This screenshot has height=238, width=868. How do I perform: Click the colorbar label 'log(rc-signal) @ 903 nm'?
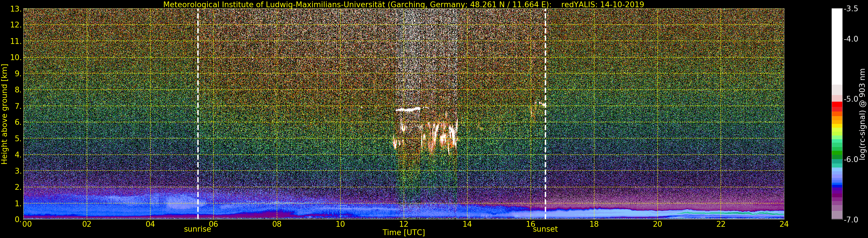[862, 114]
